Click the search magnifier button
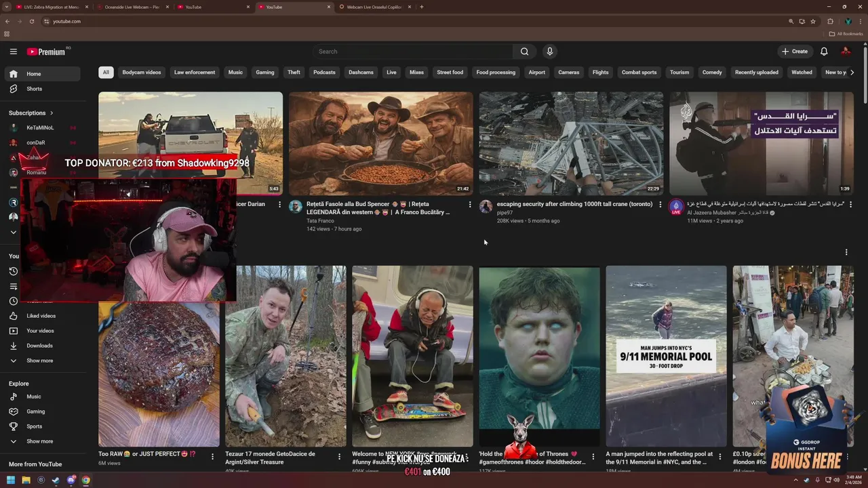 [524, 52]
